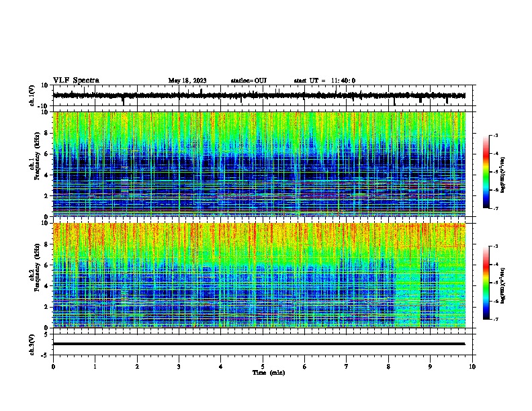Image resolution: width=532 pixels, height=411 pixels.
Task: Select the date text "May 18, 2023"
Action: (x=187, y=81)
